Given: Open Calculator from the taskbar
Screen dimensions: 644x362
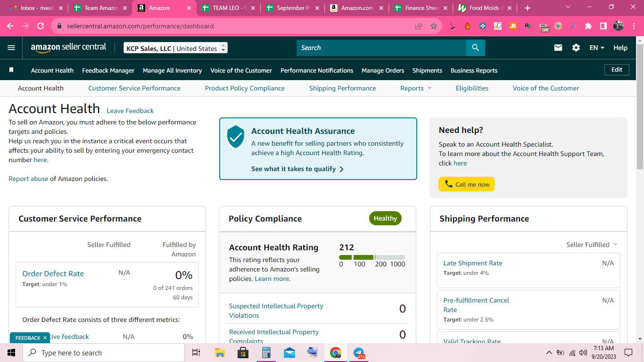Looking at the screenshot, I should click(x=266, y=353).
